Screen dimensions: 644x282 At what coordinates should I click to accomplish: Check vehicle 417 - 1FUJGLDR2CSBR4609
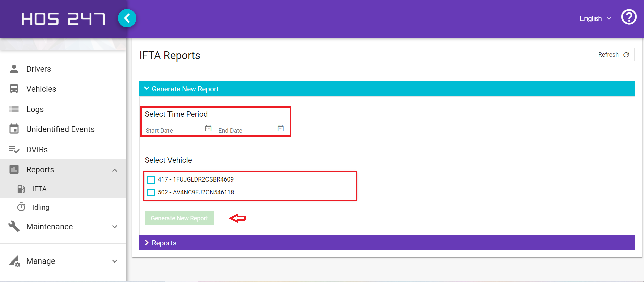(151, 179)
